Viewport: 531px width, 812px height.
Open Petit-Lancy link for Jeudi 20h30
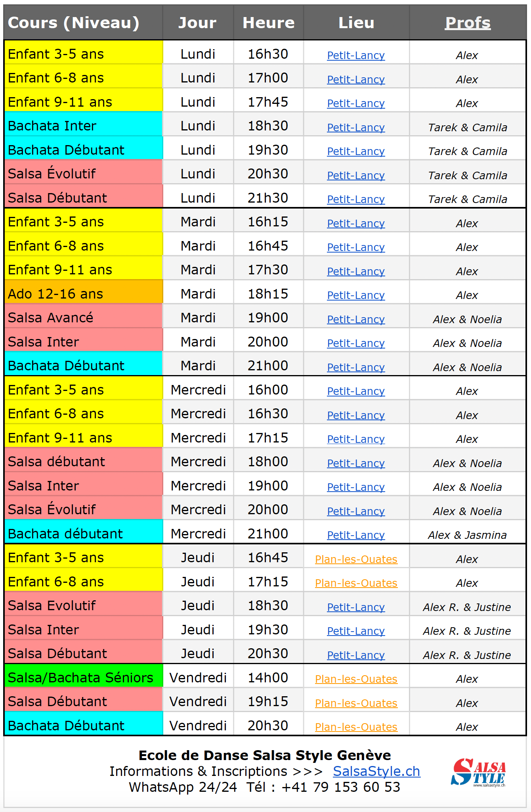[x=356, y=655]
